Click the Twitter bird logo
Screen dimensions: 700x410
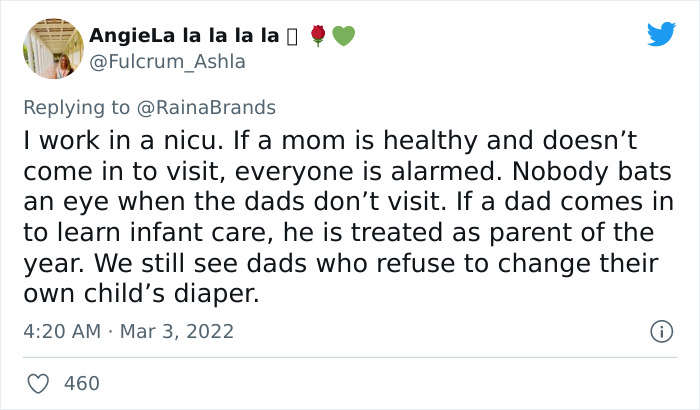661,34
